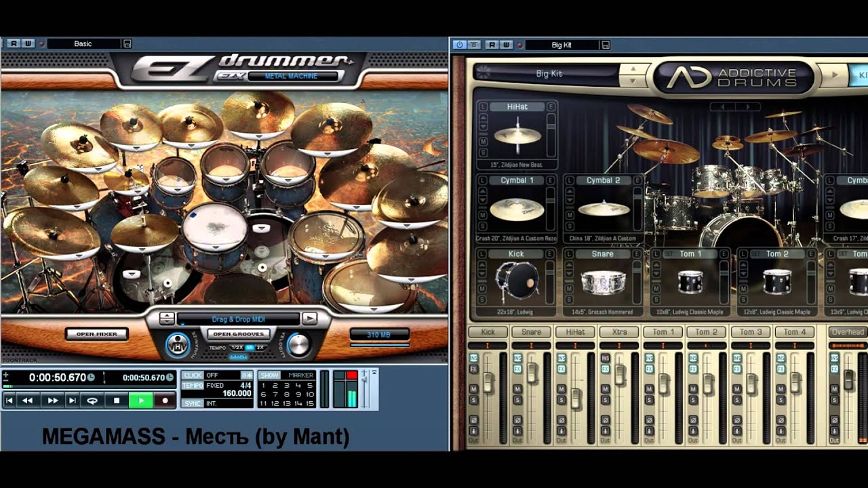Toggle the bypass button next to power
The width and height of the screenshot is (868, 488).
click(x=474, y=45)
